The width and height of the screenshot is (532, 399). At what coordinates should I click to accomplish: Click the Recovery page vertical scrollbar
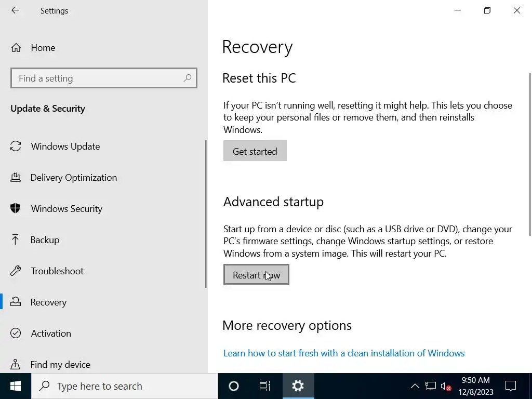click(529, 154)
